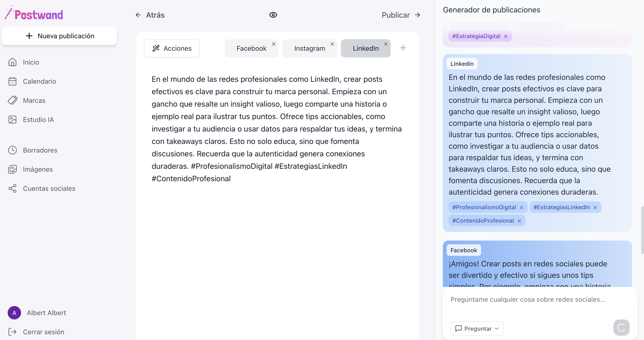Click Nueva publicación button

60,36
